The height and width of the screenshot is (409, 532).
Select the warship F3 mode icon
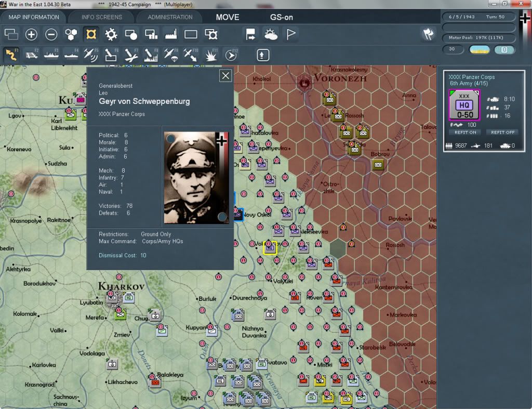point(51,55)
